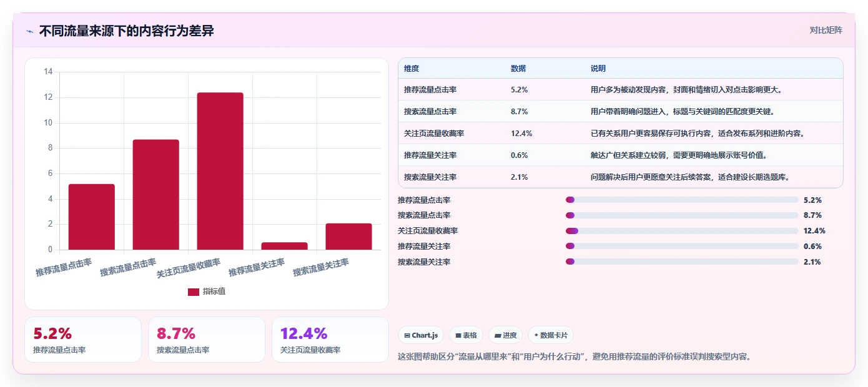Viewport: 868px width, 387px height.
Task: Click the progress bar for 推荐流量关注率
Action: click(682, 247)
